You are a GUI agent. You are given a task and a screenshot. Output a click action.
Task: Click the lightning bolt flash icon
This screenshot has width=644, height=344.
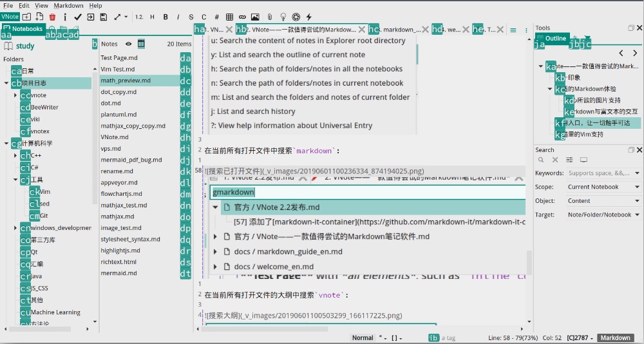point(308,17)
